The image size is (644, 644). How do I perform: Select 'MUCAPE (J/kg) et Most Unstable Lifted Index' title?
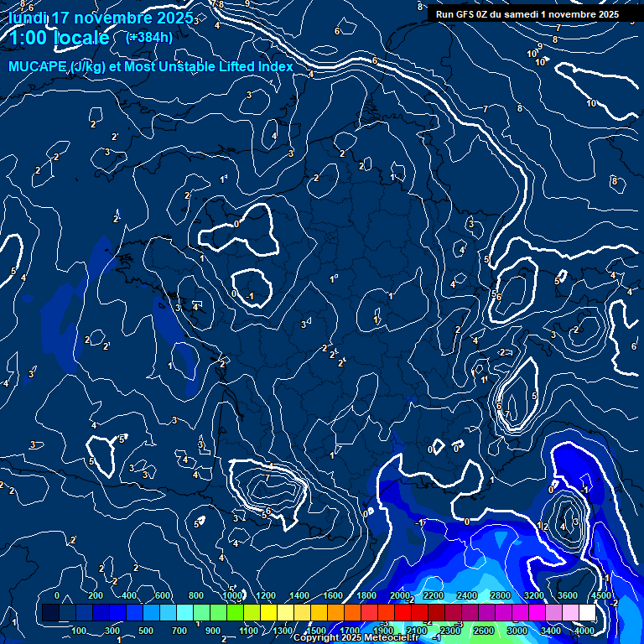151,66
